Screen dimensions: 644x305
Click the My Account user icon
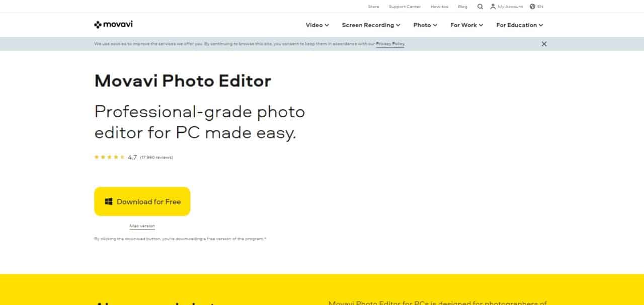pos(493,7)
